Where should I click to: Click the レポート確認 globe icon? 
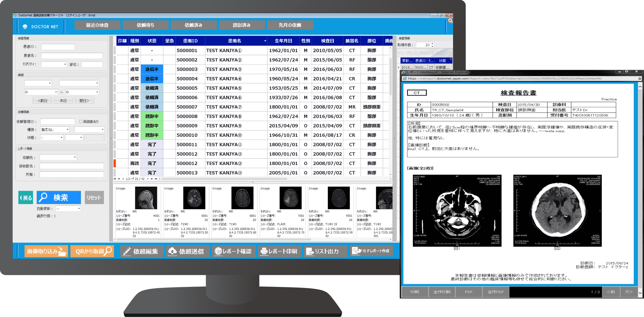click(218, 251)
